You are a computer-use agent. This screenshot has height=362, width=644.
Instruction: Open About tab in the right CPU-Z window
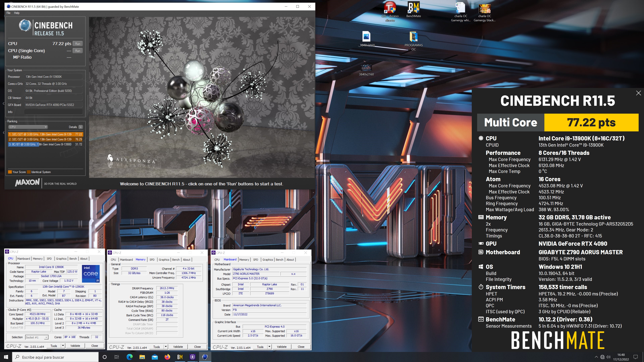coord(290,260)
